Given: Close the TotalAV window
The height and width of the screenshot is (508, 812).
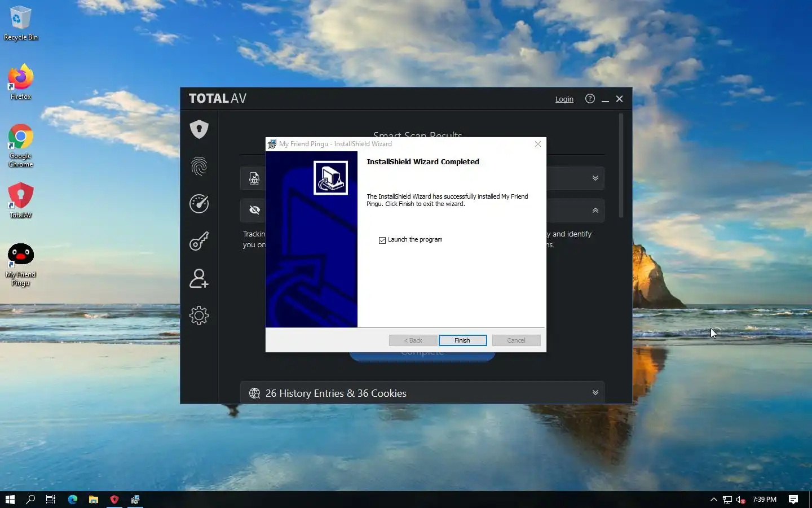Looking at the screenshot, I should [x=619, y=99].
